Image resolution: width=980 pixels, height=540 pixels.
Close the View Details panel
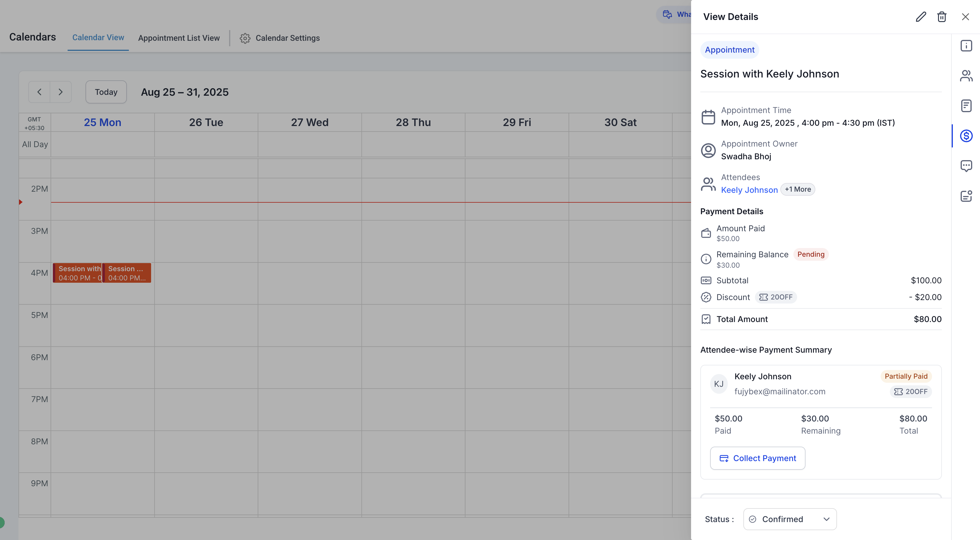coord(965,17)
